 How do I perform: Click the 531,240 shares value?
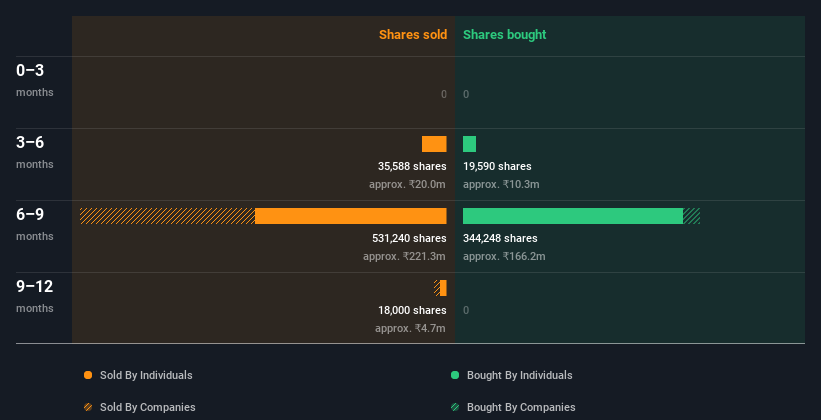409,238
